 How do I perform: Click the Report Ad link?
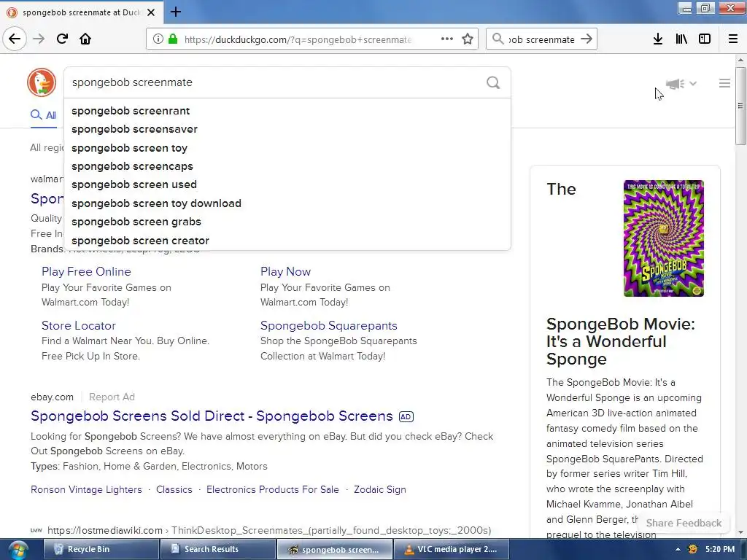coord(112,397)
